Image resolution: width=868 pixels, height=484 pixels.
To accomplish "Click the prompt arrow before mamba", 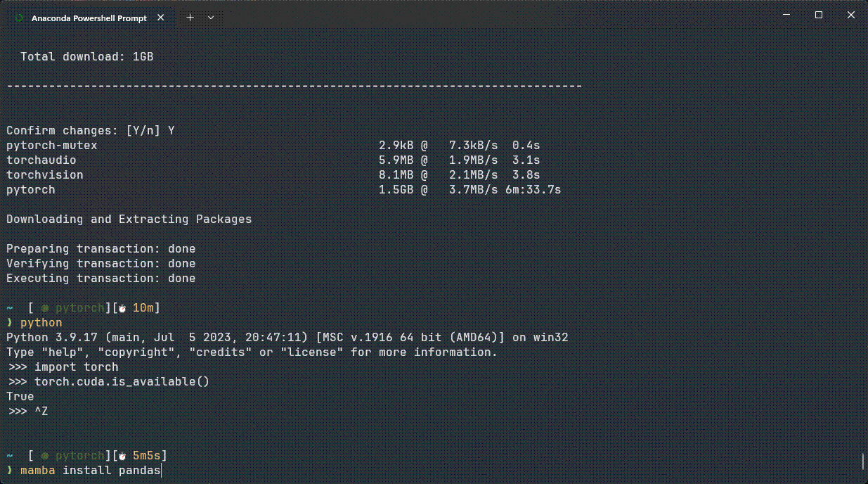I will point(10,471).
